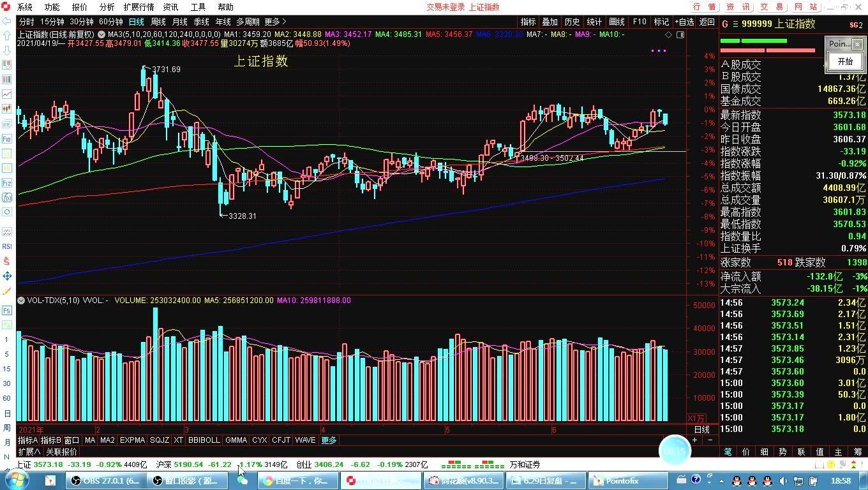Click the 开始 button in Pointofix

(844, 61)
